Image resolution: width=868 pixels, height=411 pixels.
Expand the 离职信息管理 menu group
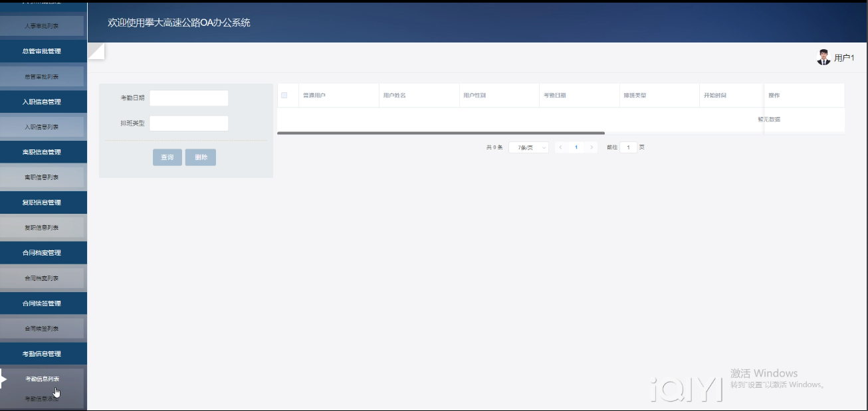coord(42,152)
